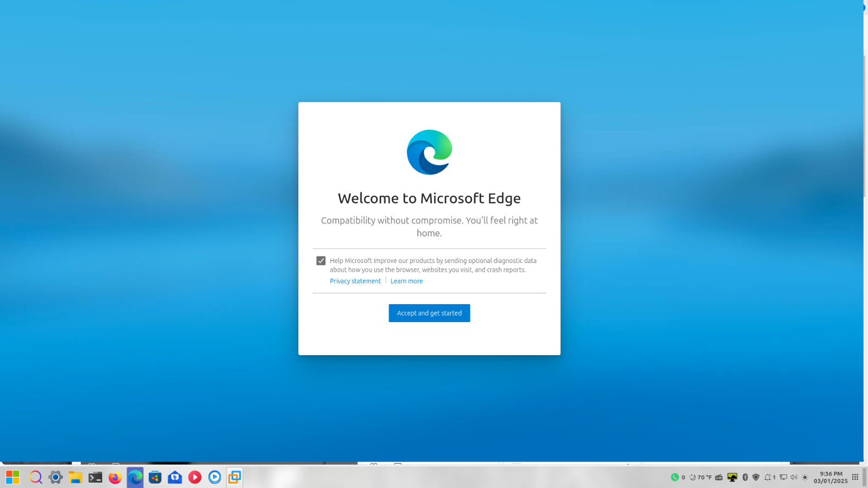This screenshot has width=868, height=488.
Task: Click the shield security tray icon
Action: pyautogui.click(x=756, y=477)
